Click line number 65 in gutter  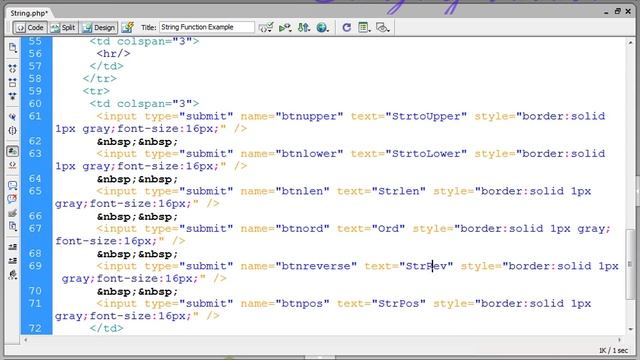click(x=35, y=191)
